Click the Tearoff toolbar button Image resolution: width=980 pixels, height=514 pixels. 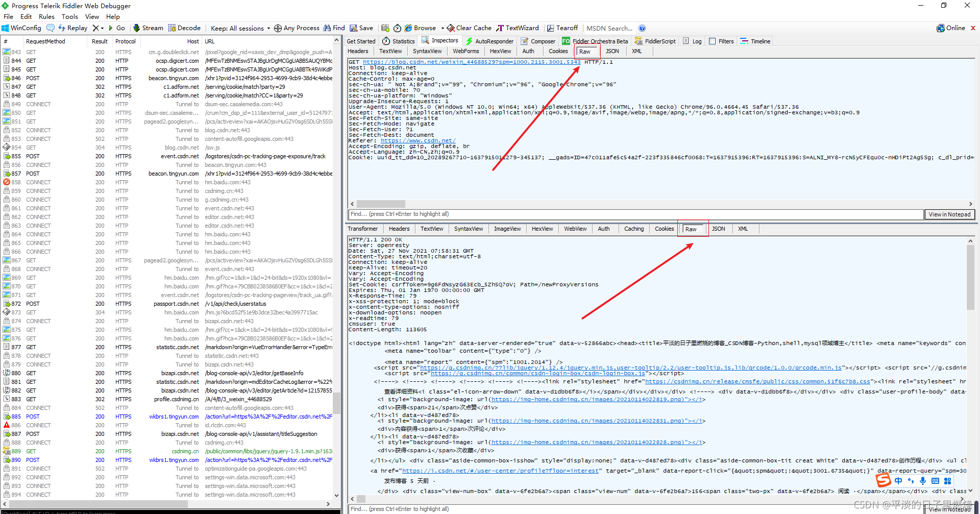coord(562,28)
